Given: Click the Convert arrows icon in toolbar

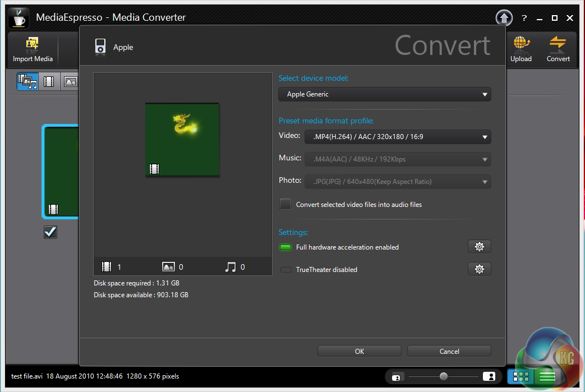Looking at the screenshot, I should (558, 44).
